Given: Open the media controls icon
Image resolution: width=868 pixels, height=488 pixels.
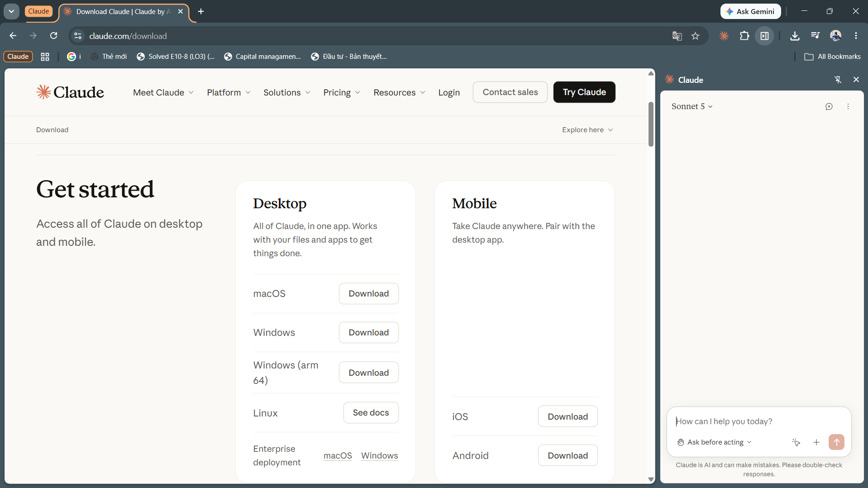Looking at the screenshot, I should coord(815,36).
